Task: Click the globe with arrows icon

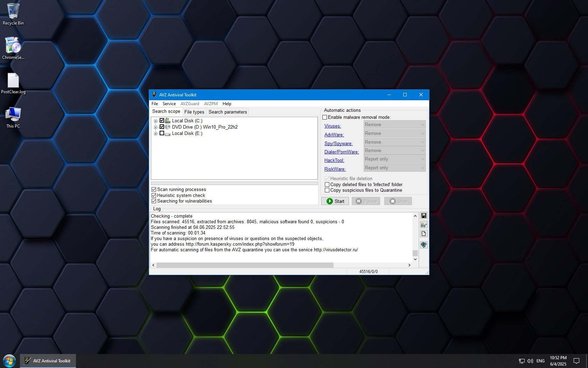Action: [x=423, y=245]
